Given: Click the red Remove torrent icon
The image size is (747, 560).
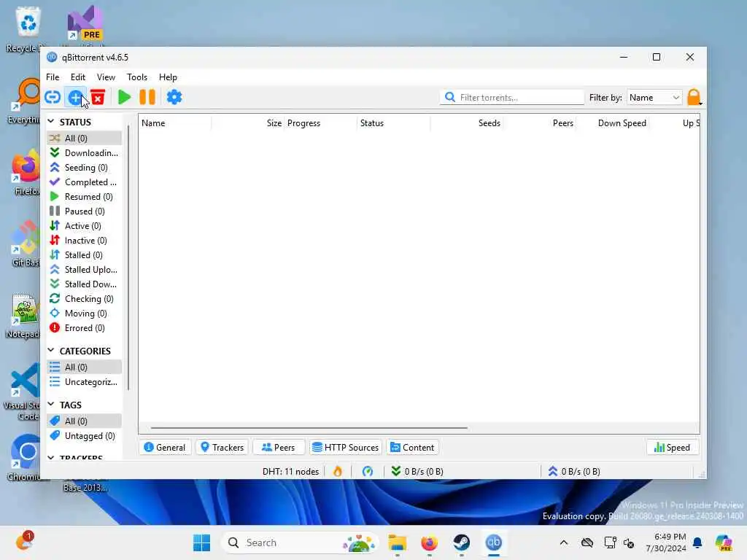Looking at the screenshot, I should click(x=98, y=97).
